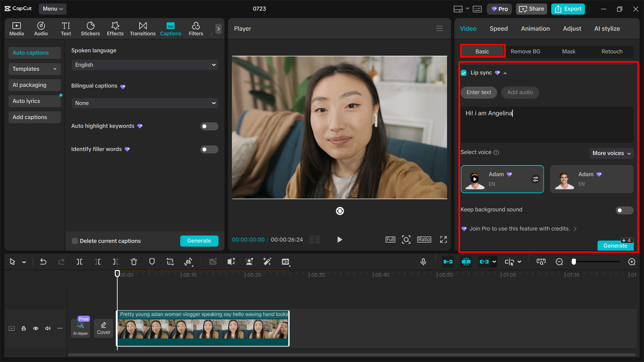Open the Smart tools magic wand icon
Screen dimensions: 644x362
click(x=267, y=262)
